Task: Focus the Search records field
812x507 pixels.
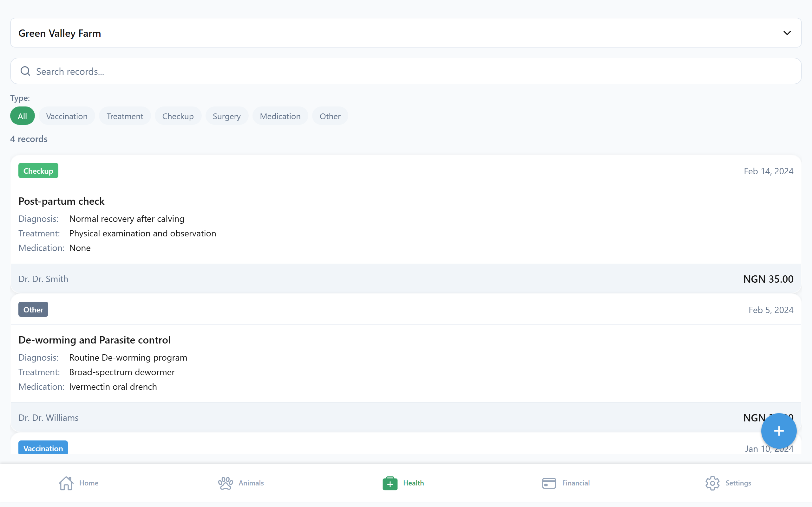Action: [x=406, y=71]
